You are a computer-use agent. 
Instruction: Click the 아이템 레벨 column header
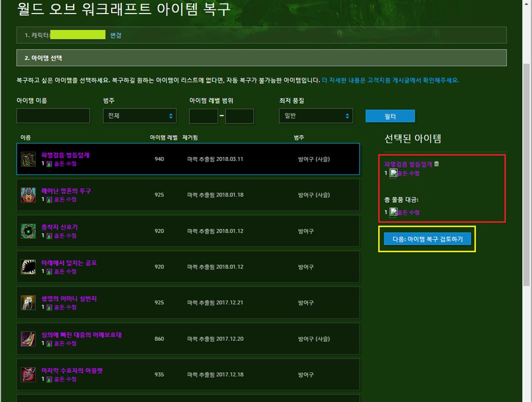tap(164, 138)
